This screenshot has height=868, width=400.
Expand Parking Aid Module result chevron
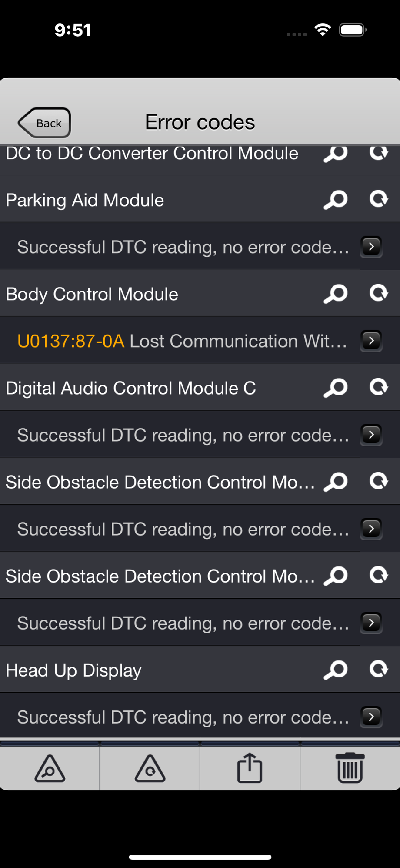pos(371,247)
